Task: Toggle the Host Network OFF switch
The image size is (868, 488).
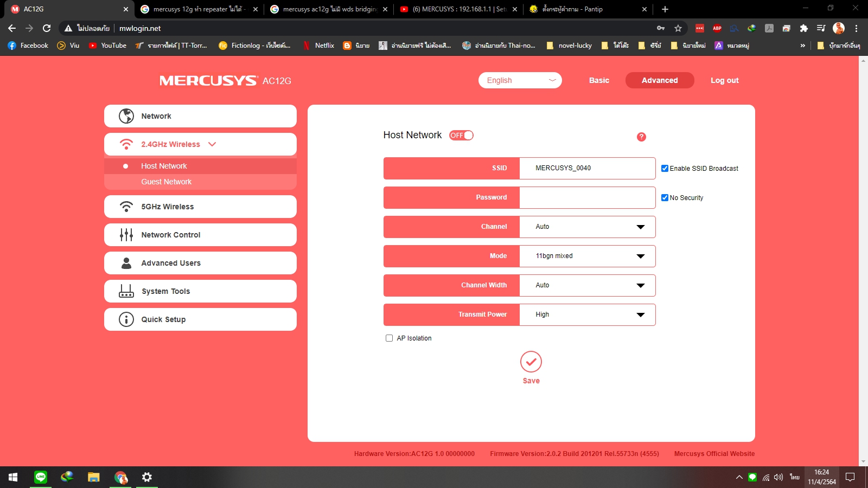Action: pyautogui.click(x=461, y=136)
